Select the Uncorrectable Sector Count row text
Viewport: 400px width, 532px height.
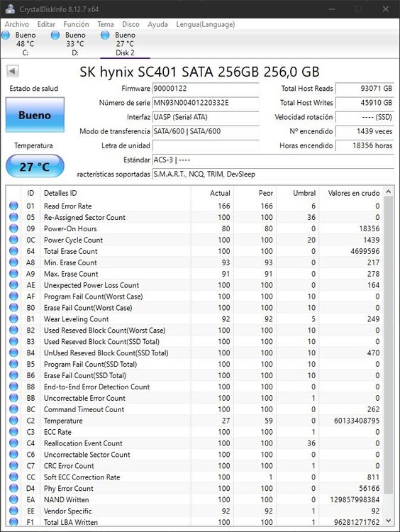point(87,454)
